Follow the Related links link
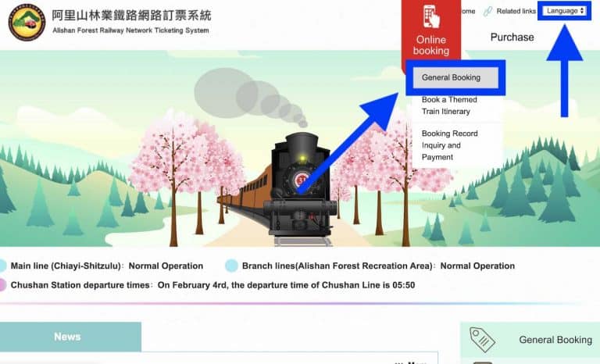The image size is (600, 364). pos(516,12)
